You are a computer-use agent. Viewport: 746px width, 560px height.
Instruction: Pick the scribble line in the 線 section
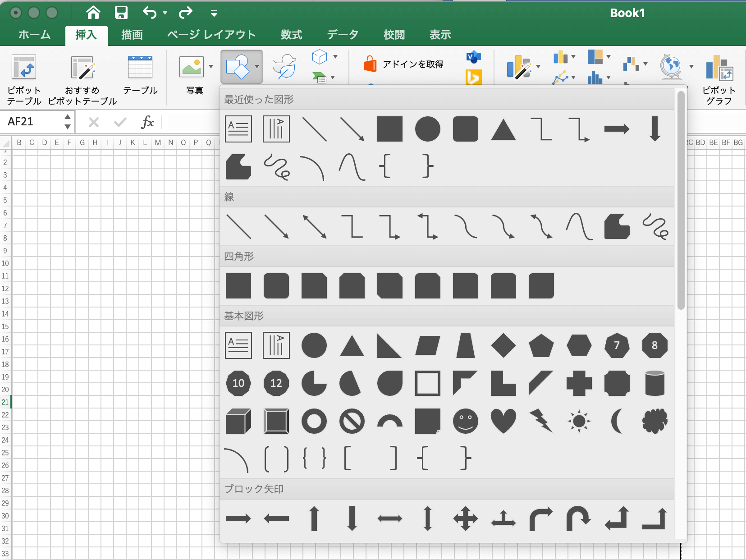coord(655,226)
